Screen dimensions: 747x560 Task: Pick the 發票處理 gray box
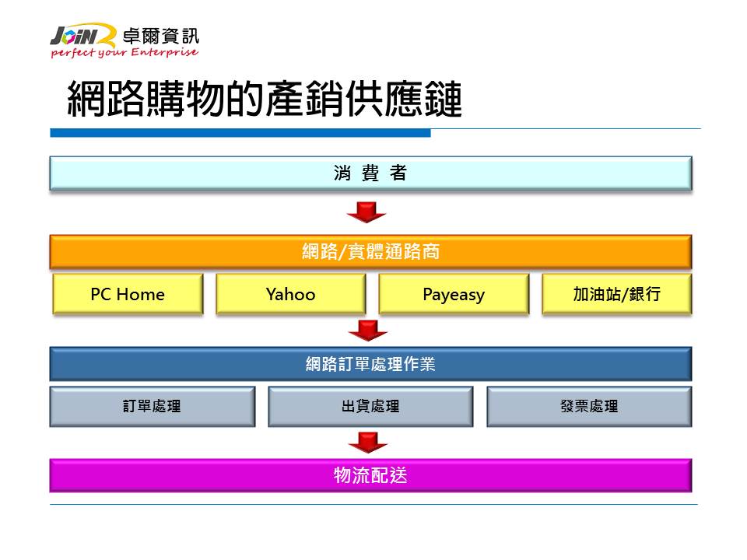pyautogui.click(x=589, y=406)
